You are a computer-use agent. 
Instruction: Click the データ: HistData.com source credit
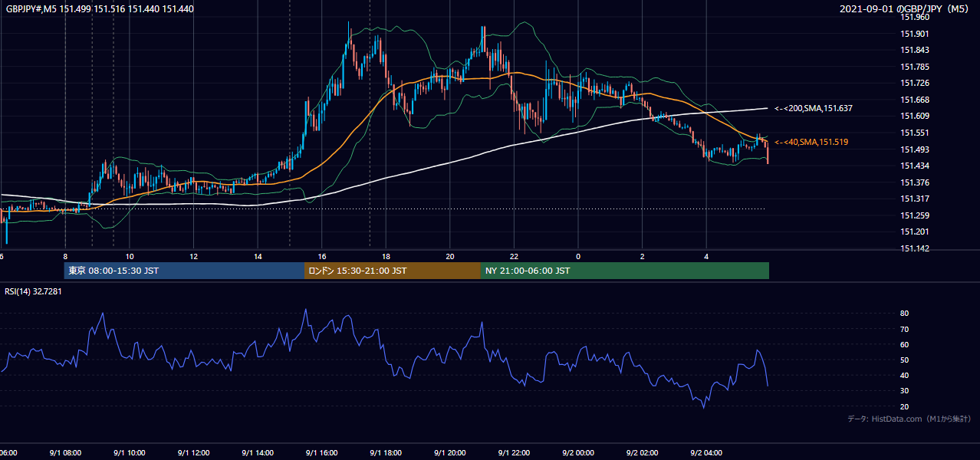(909, 419)
